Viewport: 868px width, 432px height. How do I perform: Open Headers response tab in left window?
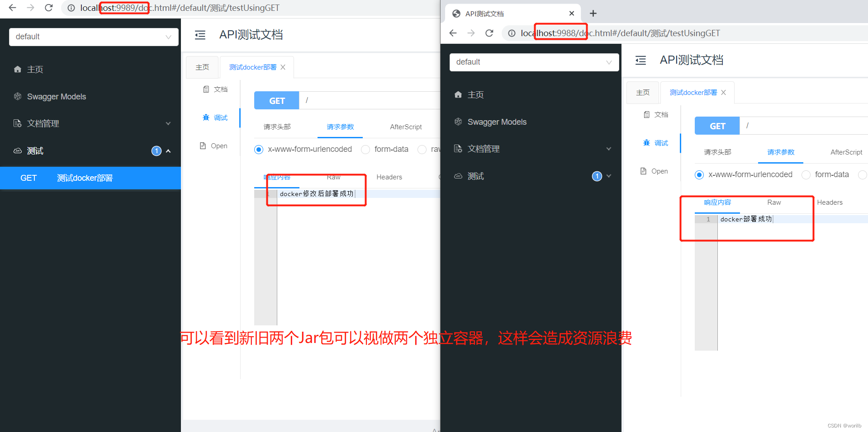389,177
